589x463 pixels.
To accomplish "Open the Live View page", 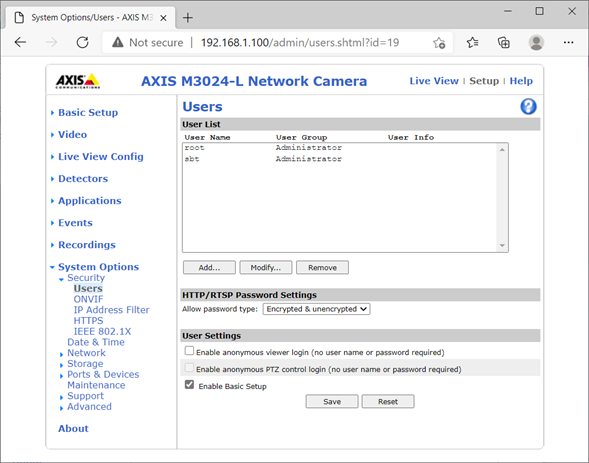I will click(x=434, y=81).
